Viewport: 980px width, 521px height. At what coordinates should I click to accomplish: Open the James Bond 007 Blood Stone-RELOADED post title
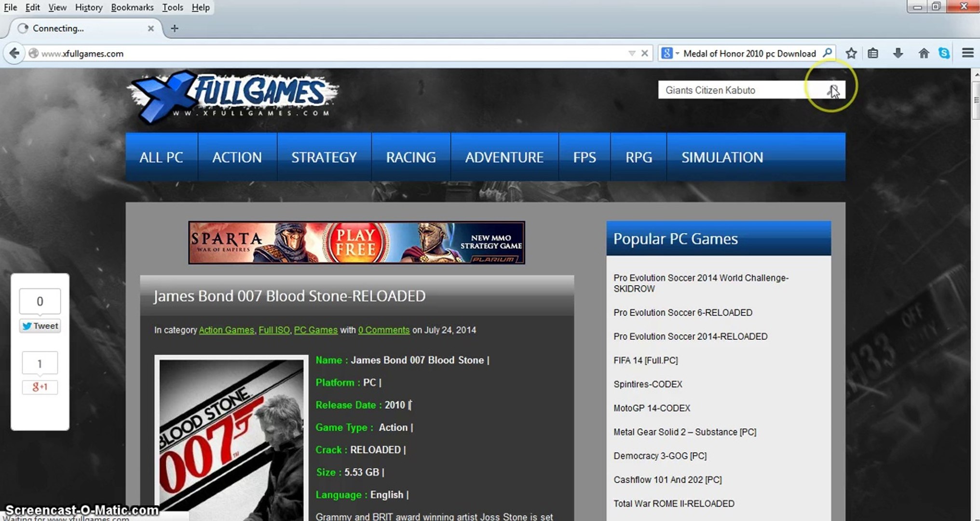[289, 296]
